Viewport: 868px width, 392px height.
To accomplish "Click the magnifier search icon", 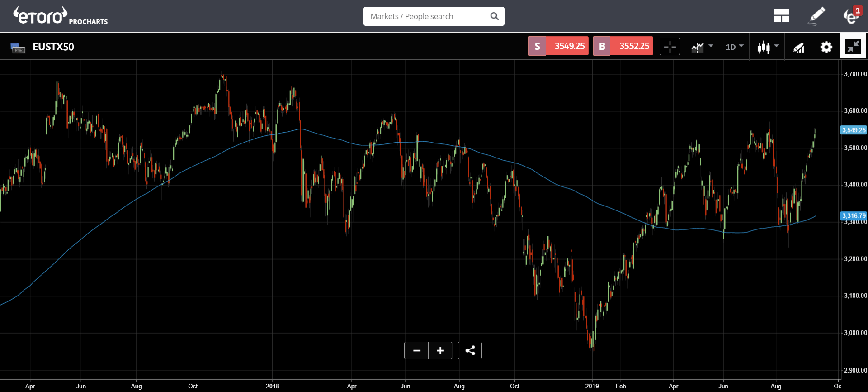I will click(495, 16).
